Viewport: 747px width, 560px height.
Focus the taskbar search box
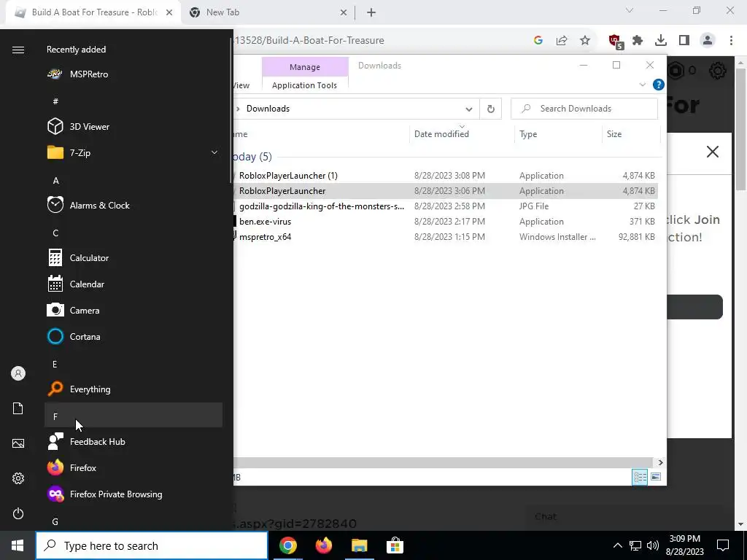pos(152,545)
